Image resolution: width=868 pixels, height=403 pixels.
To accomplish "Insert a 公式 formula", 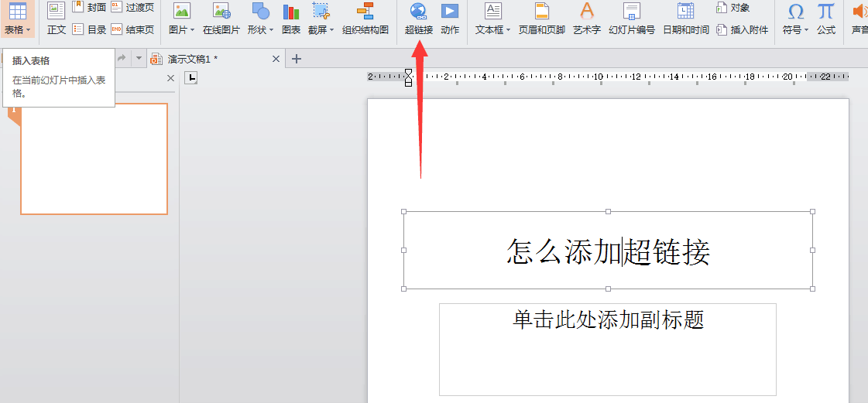I will tap(826, 19).
